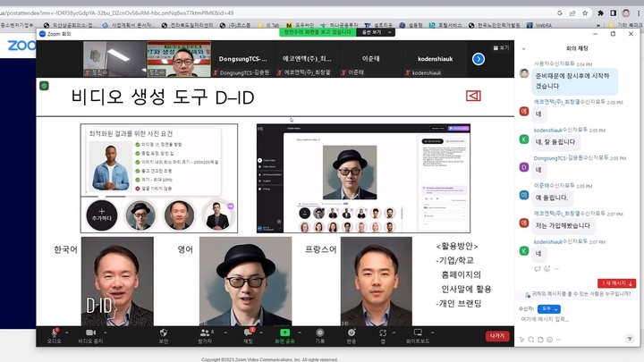
Task: Click the red back icon on slide
Action: (x=473, y=96)
